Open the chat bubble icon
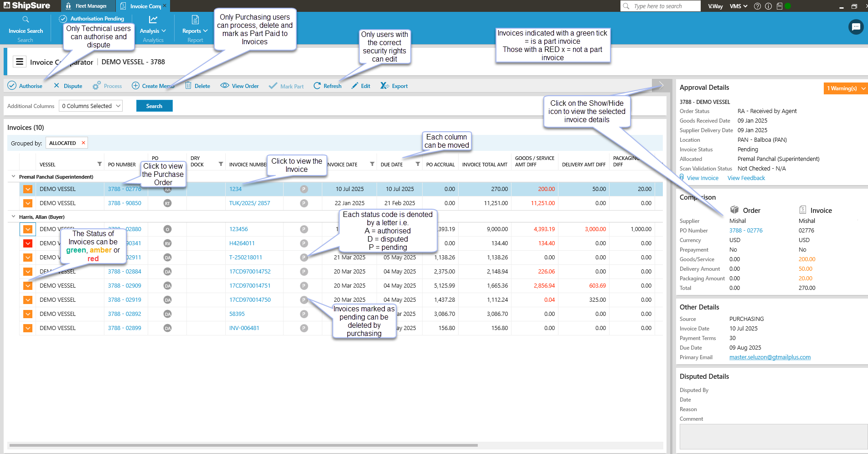 pos(856,27)
